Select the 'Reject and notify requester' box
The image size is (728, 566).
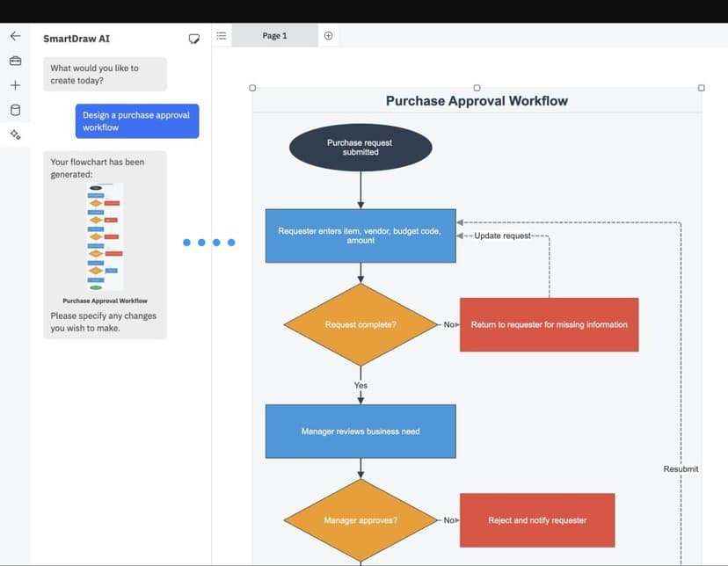point(537,520)
